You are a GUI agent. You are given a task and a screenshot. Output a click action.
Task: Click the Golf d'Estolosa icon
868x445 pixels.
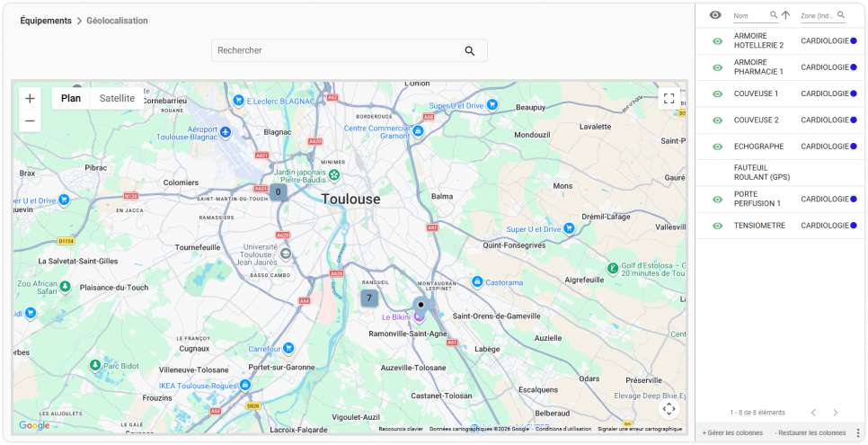point(612,269)
